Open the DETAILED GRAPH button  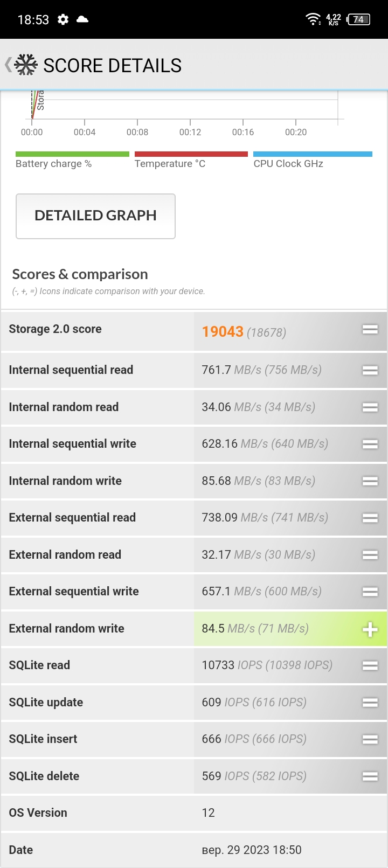coord(95,216)
